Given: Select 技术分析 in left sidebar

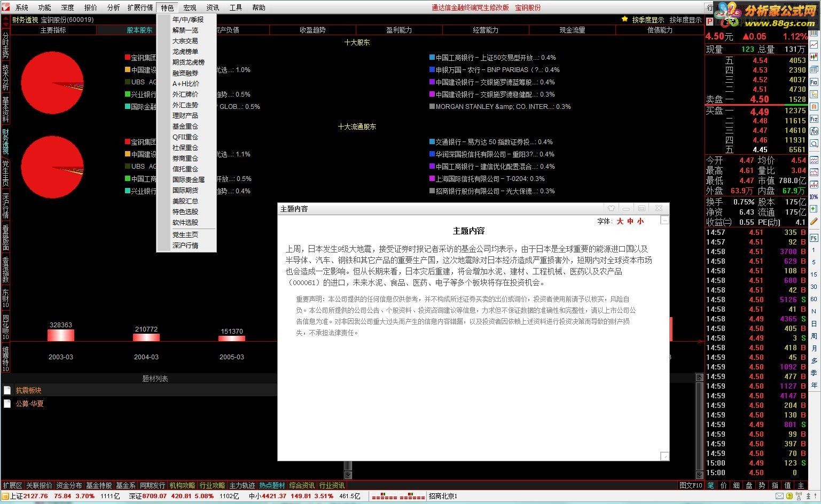Looking at the screenshot, I should coord(5,77).
